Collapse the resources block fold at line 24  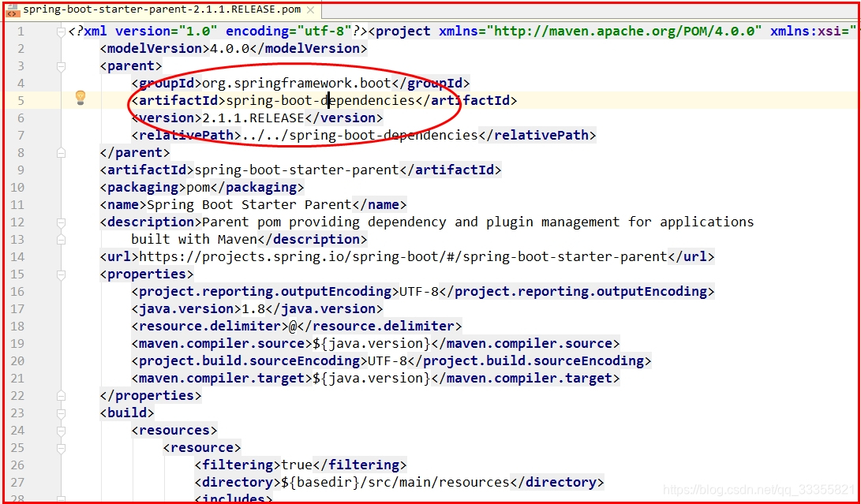point(61,431)
